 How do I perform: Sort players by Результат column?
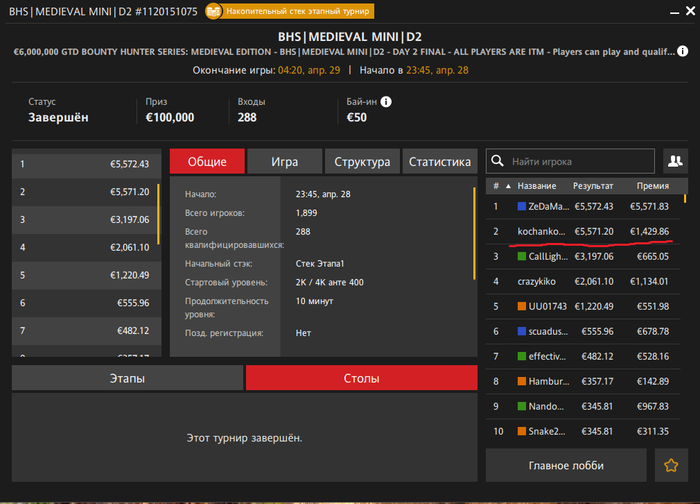point(593,186)
